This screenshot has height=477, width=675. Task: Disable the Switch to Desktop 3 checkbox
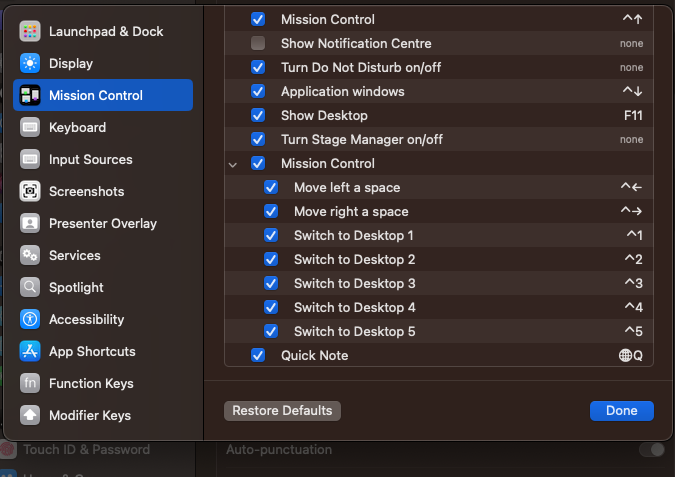click(271, 283)
